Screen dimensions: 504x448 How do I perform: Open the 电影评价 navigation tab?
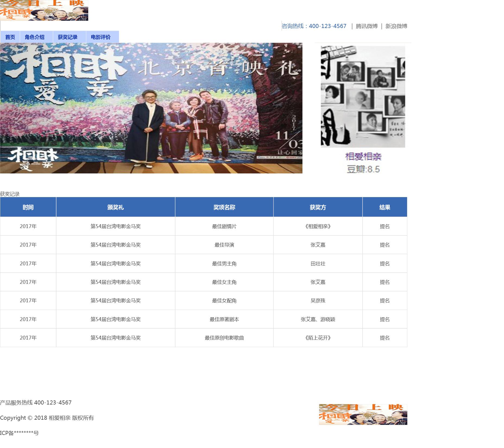click(x=101, y=37)
